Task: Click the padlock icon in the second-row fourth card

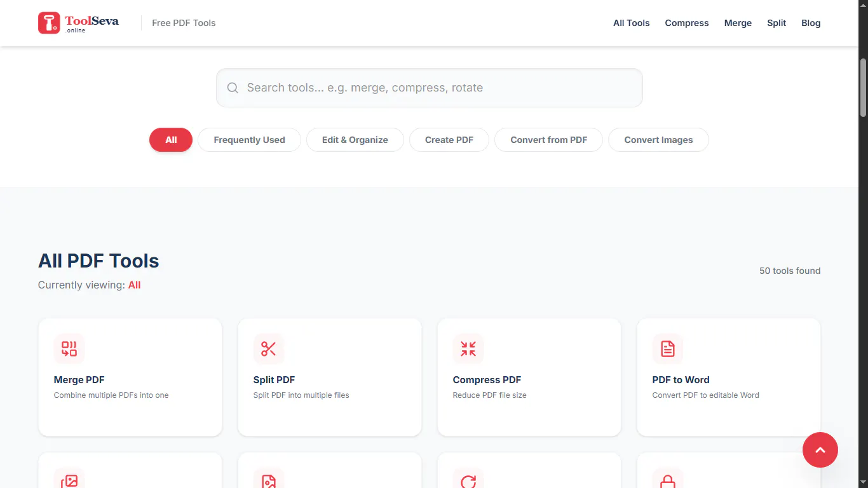Action: [668, 480]
